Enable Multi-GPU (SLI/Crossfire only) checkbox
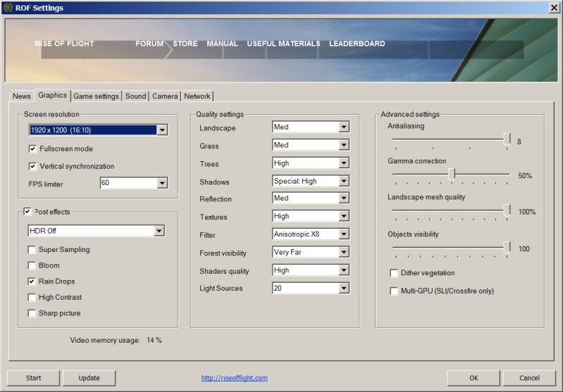The image size is (563, 392). (394, 291)
